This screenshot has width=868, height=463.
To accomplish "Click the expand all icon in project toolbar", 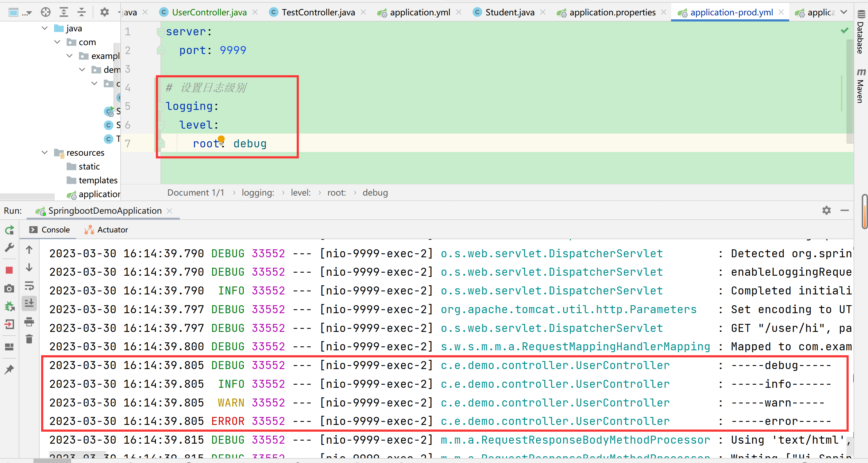I will pyautogui.click(x=63, y=13).
